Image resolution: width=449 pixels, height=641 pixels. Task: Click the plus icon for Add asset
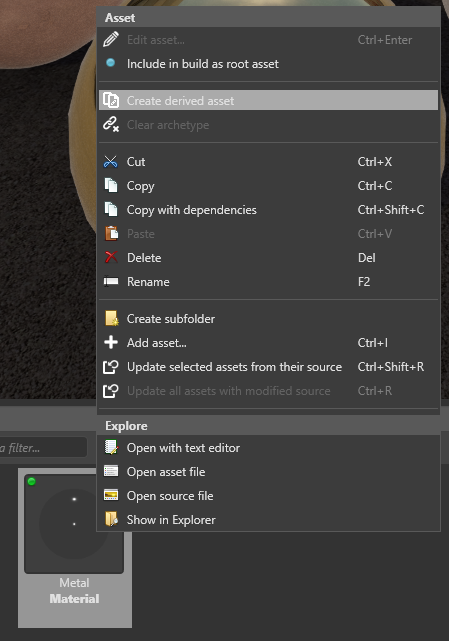click(x=111, y=342)
